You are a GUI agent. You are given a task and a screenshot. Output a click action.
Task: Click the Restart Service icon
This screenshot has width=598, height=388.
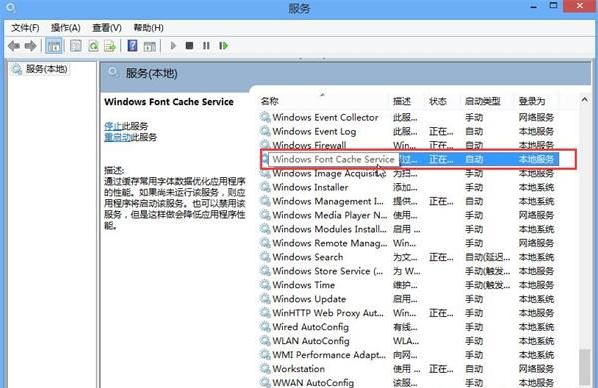pos(223,46)
